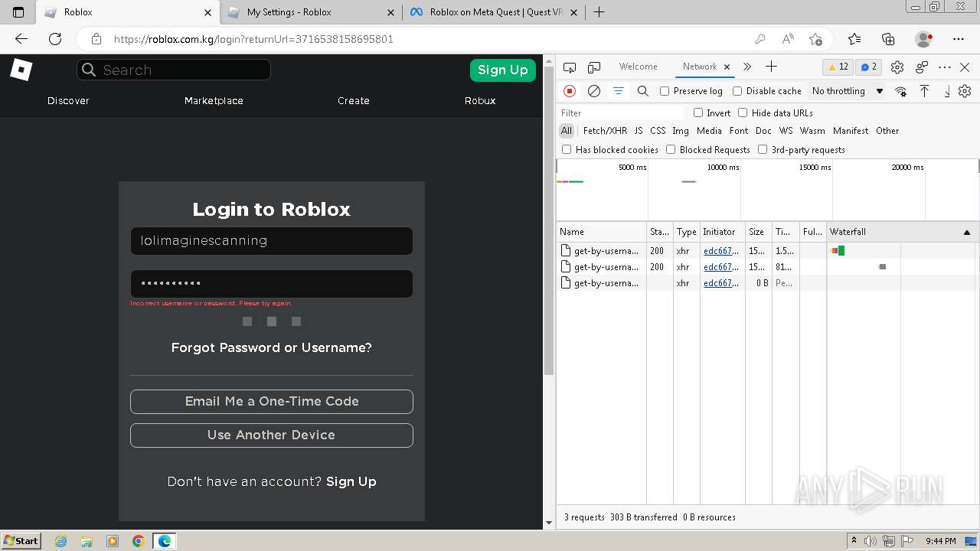The width and height of the screenshot is (980, 551).
Task: Show the 2 info messages badge
Action: 869,67
